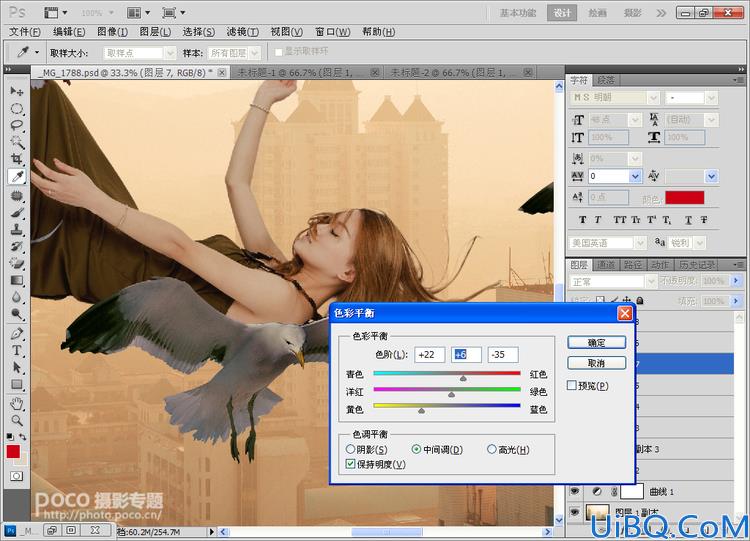Click 确定 OK in color balance dialog
750x541 pixels.
pyautogui.click(x=596, y=342)
